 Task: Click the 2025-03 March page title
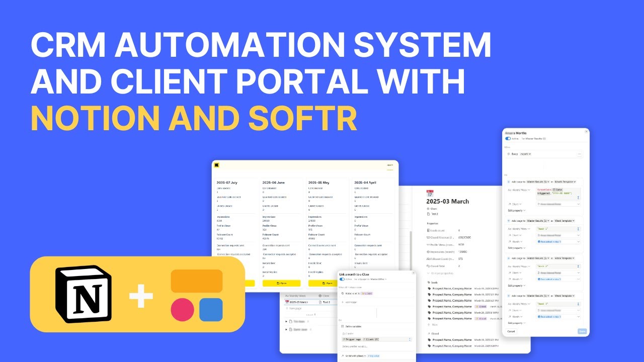(448, 202)
